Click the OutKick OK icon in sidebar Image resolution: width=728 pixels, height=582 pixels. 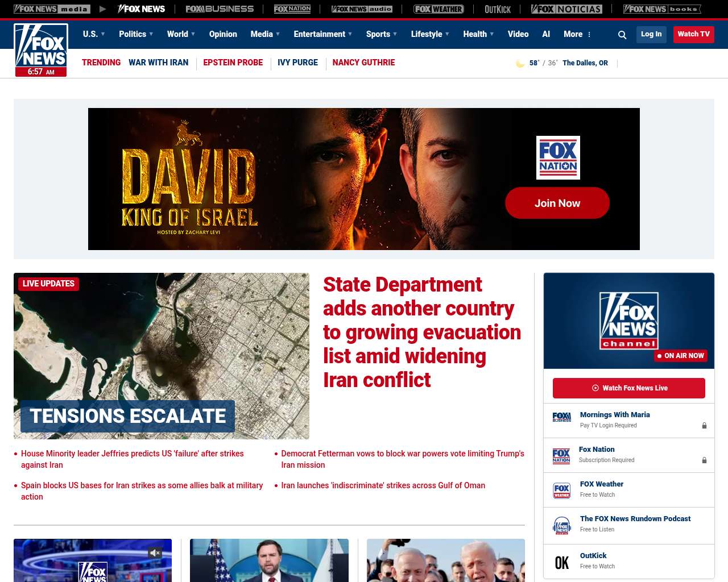(562, 563)
